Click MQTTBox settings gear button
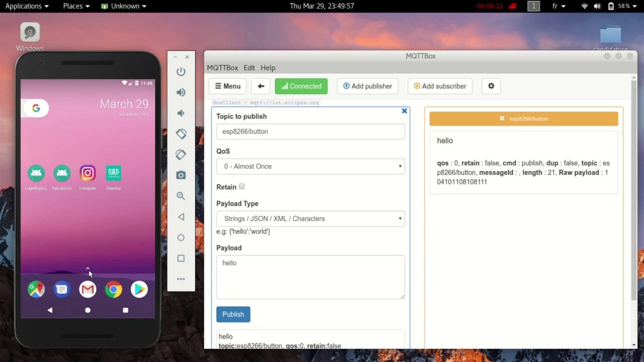Viewport: 644px width, 362px height. (x=491, y=86)
